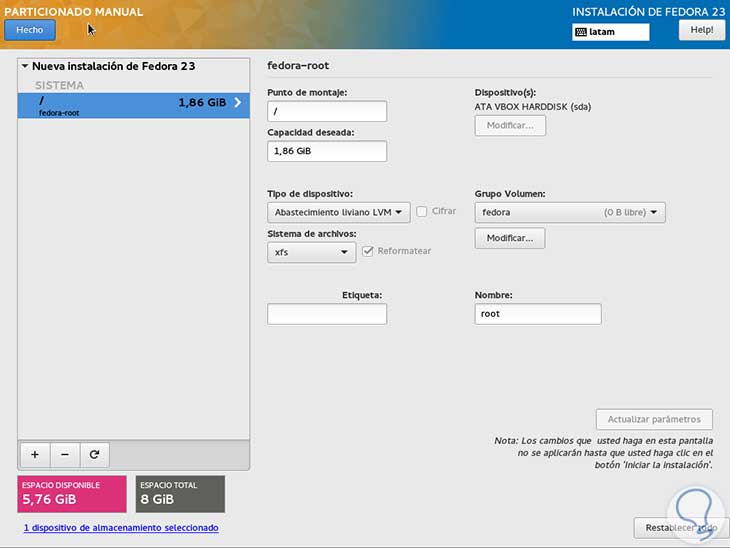Viewport: 730px width, 548px height.
Task: Open the Tipo de dispositivo dropdown
Action: (338, 212)
